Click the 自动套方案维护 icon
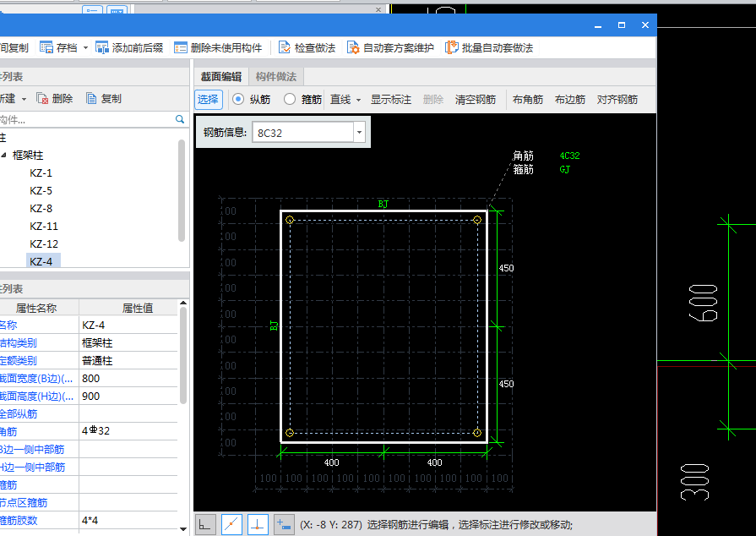Screen dimensions: 756x536 coord(353,47)
